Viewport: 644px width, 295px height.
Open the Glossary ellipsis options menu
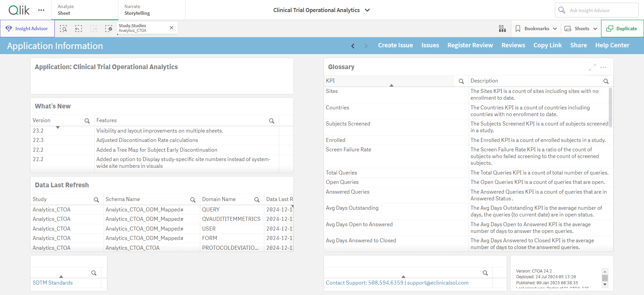[603, 67]
